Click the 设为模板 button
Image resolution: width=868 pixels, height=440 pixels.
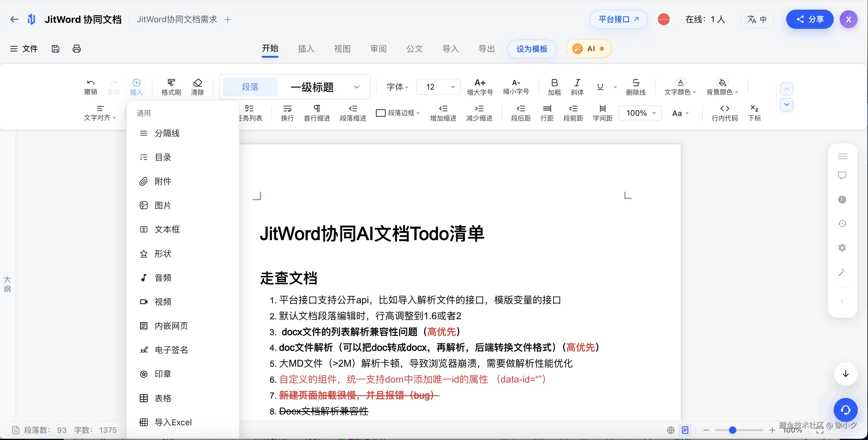coord(531,49)
